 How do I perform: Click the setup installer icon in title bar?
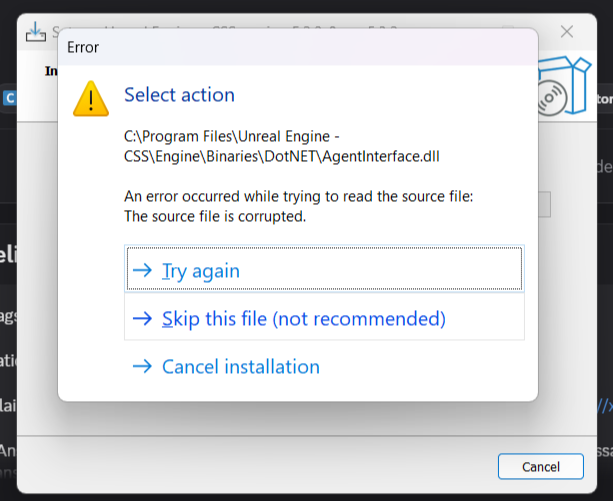click(36, 30)
